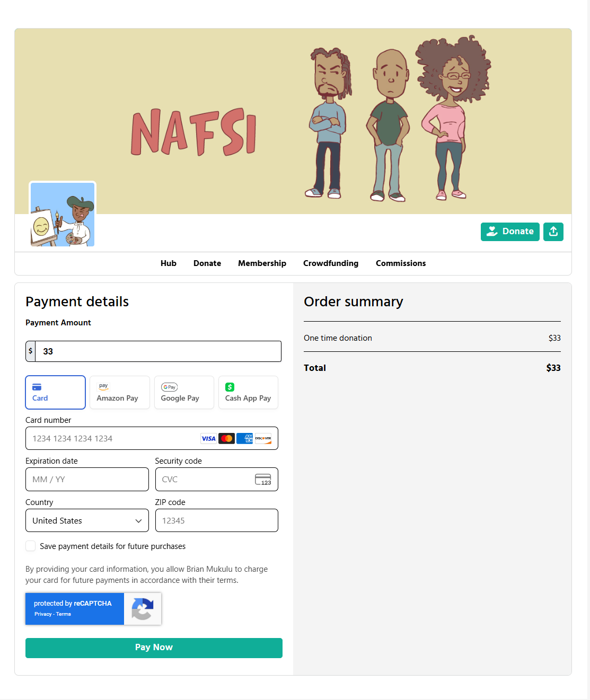The width and height of the screenshot is (590, 700).
Task: Click the Payment Amount input field
Action: [158, 351]
